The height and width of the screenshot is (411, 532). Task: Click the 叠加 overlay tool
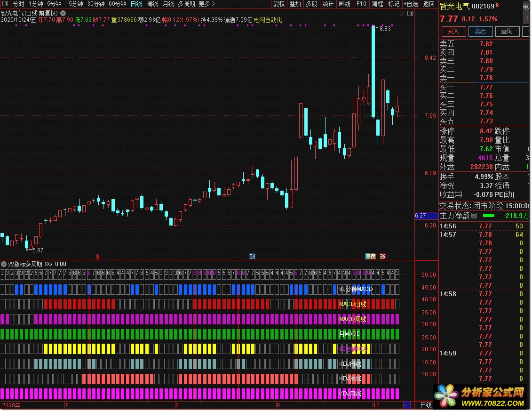[295, 4]
